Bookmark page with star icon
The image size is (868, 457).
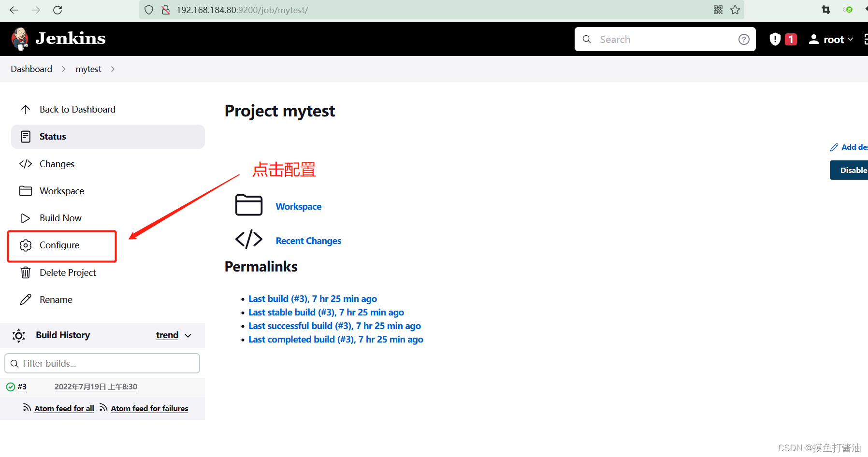coord(735,10)
